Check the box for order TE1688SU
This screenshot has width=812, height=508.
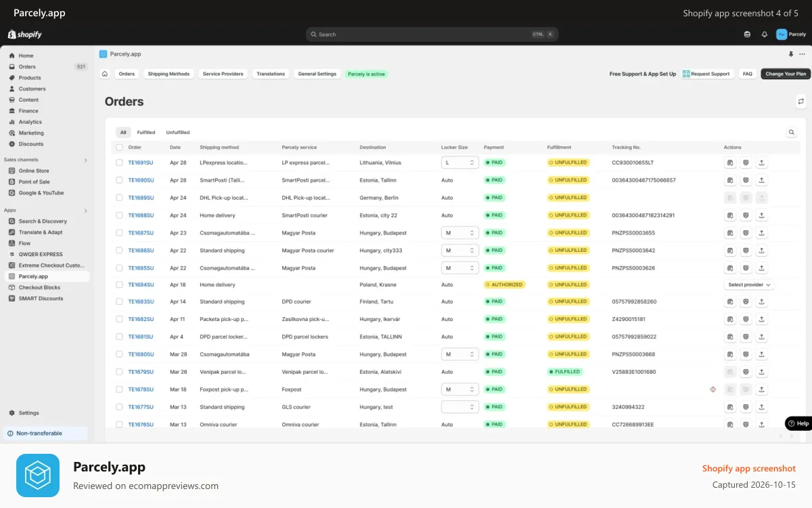[119, 215]
